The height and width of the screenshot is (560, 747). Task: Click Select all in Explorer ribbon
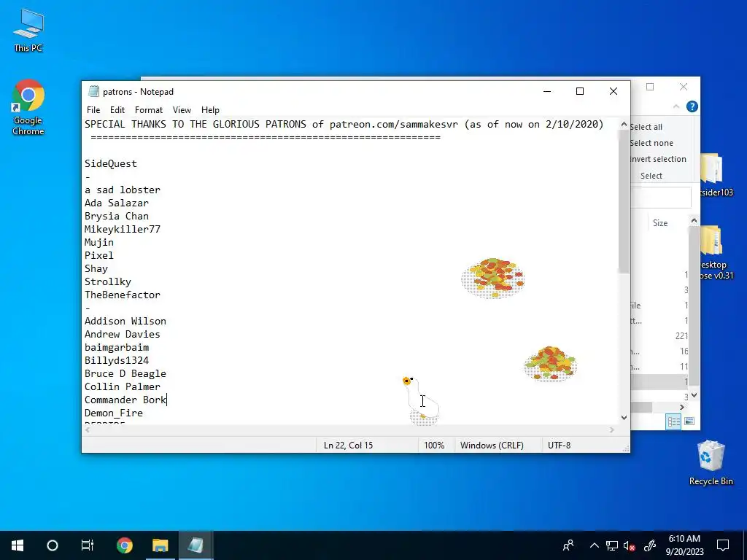point(646,127)
